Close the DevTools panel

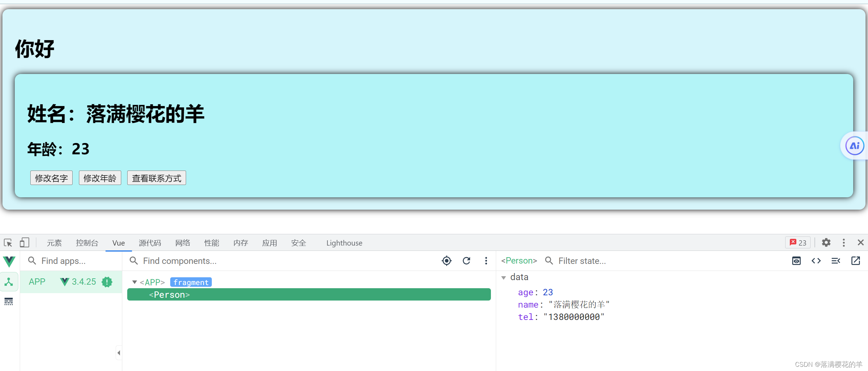[x=861, y=243]
